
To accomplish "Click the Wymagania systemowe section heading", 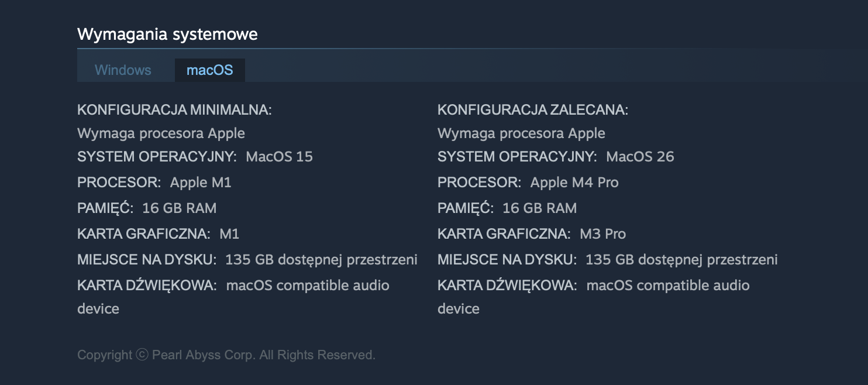I will 167,34.
